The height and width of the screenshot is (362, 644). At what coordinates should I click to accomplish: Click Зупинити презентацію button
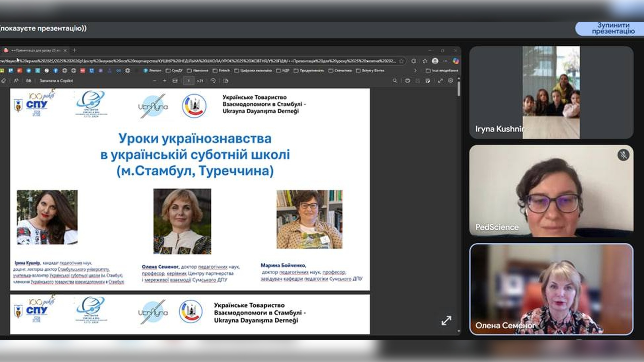tap(612, 28)
